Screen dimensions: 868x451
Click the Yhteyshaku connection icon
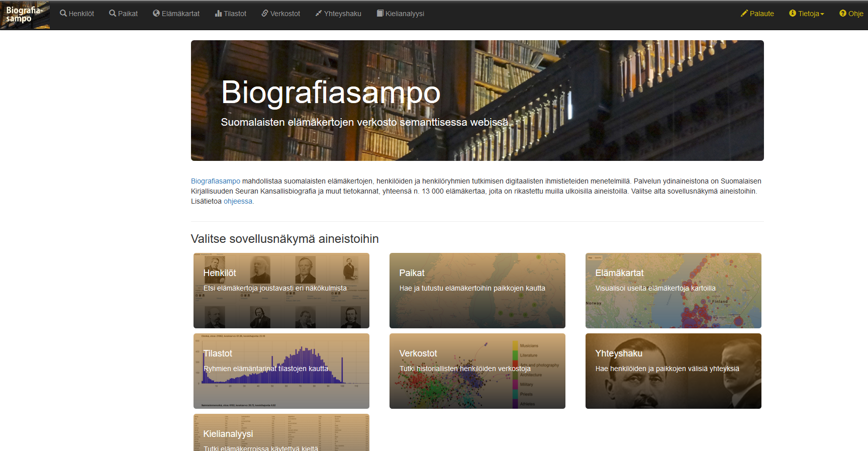point(319,14)
